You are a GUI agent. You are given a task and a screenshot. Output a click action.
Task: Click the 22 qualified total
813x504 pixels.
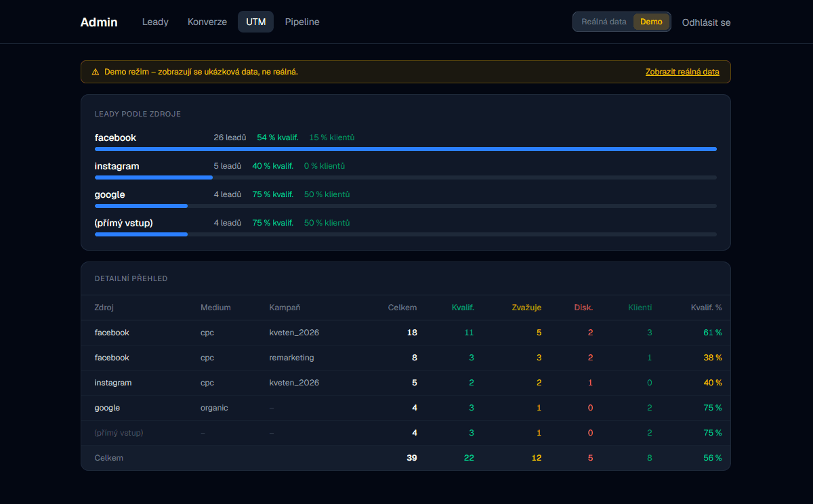coord(469,458)
